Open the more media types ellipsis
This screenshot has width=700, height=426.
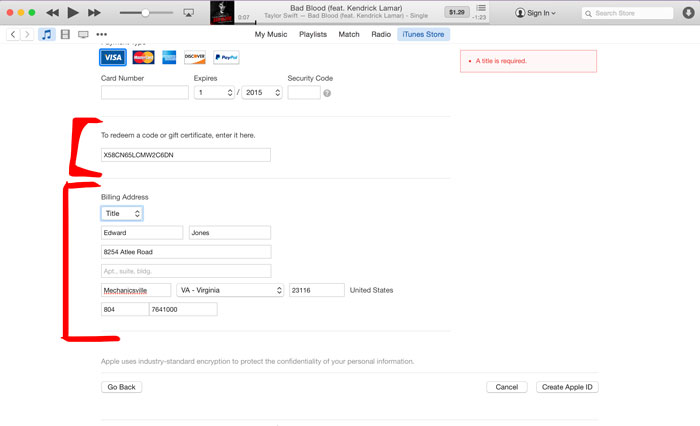click(x=102, y=34)
